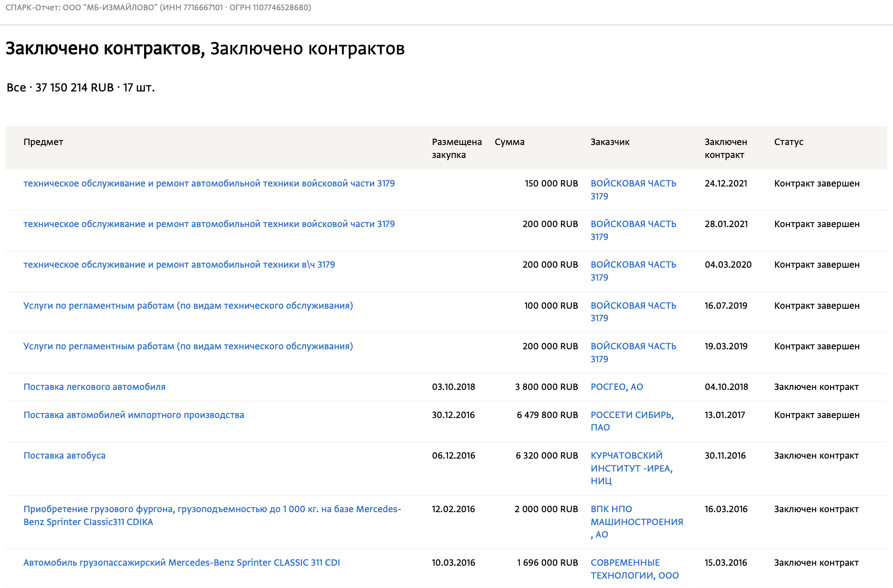
Task: Select purchase placed date '10.03.2016'
Action: [x=454, y=563]
